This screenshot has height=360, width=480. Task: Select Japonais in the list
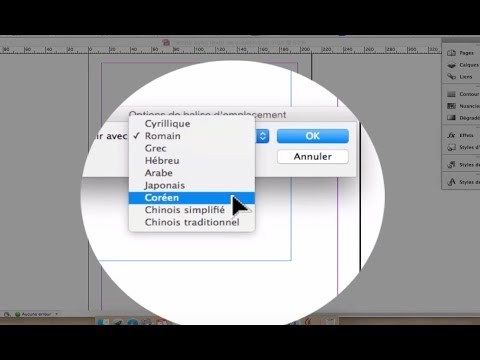click(192, 185)
